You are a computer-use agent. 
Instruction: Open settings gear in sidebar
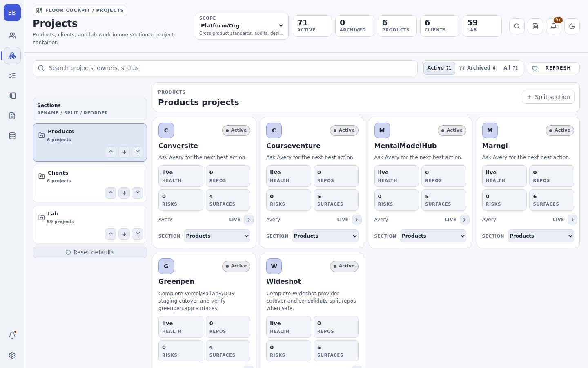(12, 355)
